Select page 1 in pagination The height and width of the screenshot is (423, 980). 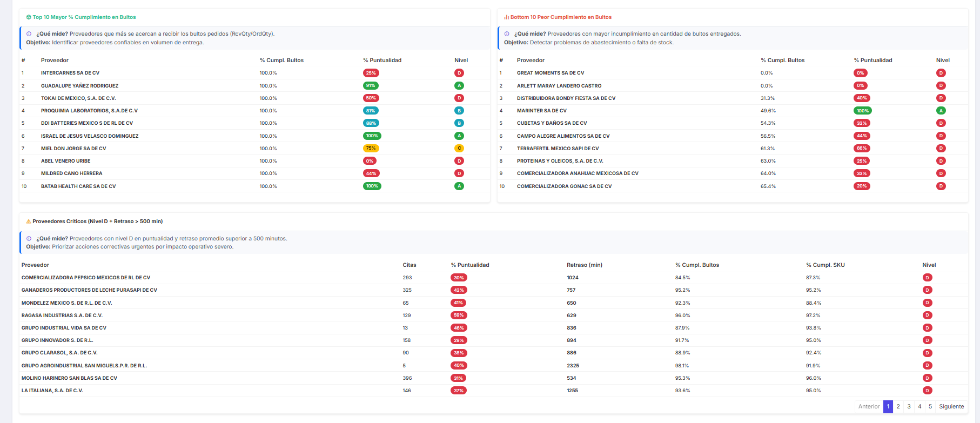pos(888,407)
